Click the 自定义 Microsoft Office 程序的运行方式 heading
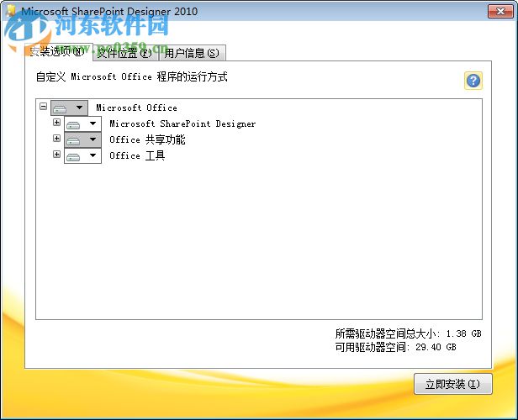This screenshot has width=518, height=420. 131,77
